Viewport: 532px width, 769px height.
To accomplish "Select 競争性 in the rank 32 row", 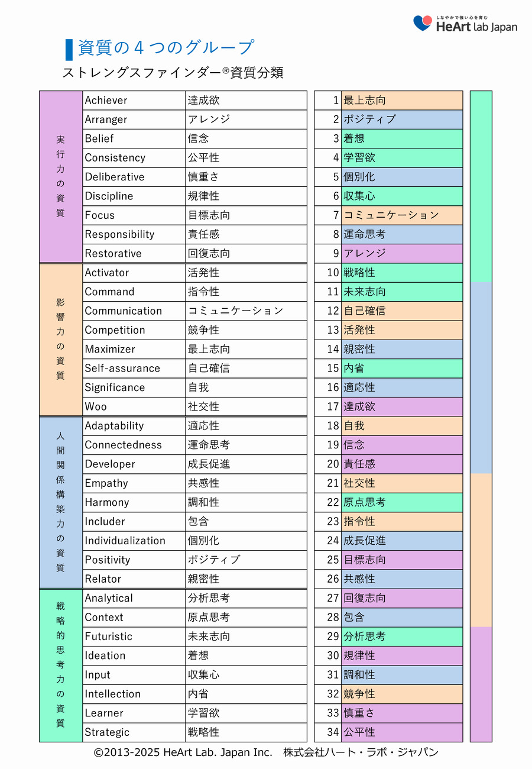I will pyautogui.click(x=402, y=694).
